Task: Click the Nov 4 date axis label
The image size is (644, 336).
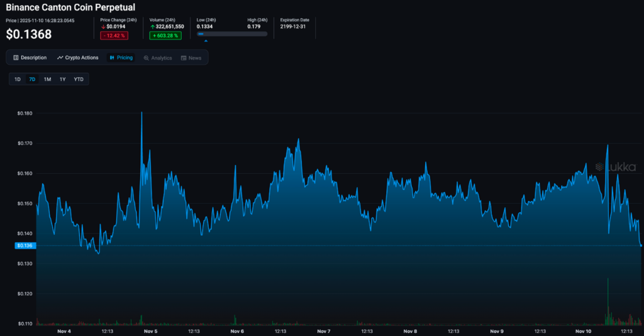Action: click(x=64, y=331)
